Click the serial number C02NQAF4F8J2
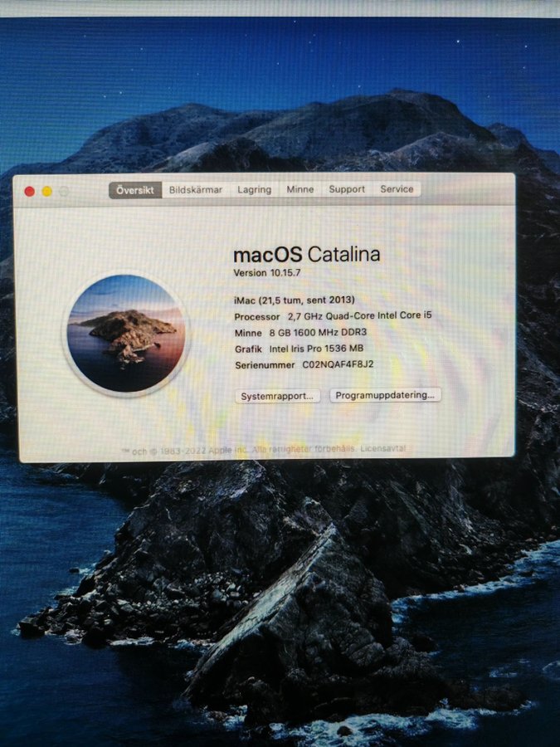 [x=338, y=364]
